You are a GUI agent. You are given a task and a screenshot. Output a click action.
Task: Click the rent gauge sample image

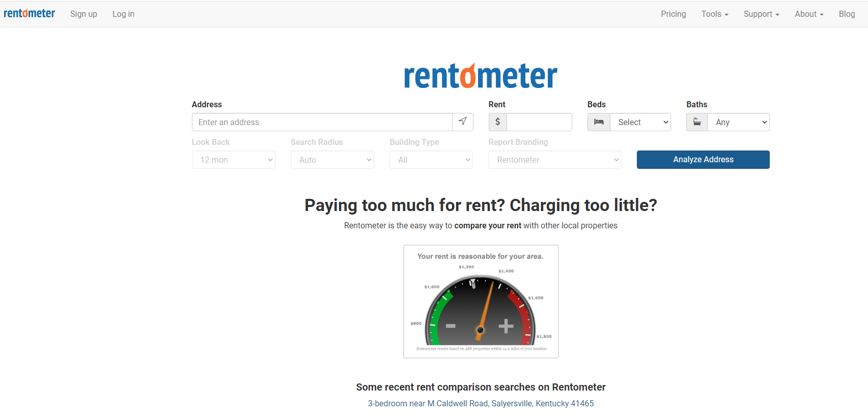[x=481, y=302]
